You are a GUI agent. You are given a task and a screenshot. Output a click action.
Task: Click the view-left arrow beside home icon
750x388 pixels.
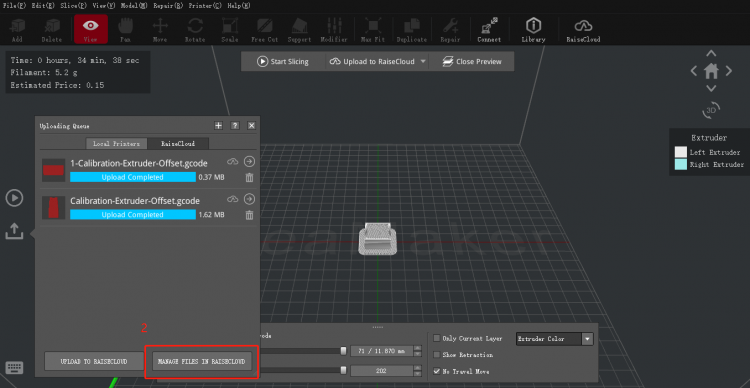(x=694, y=71)
